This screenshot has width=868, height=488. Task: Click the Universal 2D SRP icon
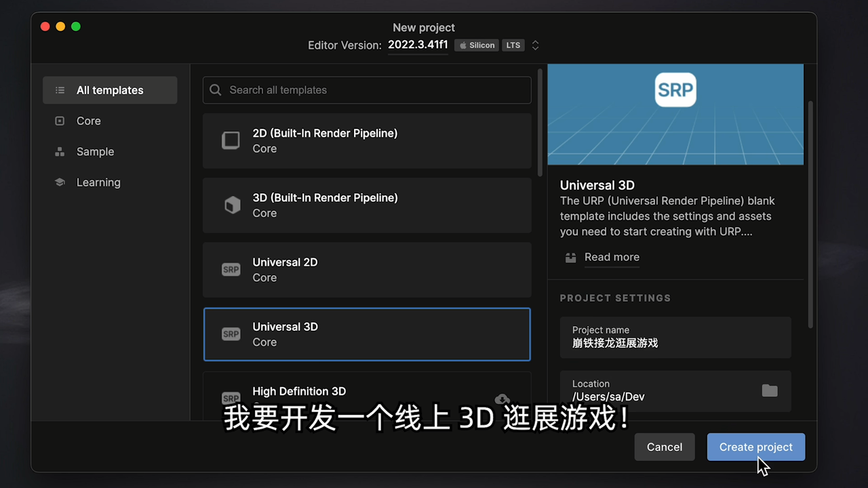pyautogui.click(x=231, y=270)
